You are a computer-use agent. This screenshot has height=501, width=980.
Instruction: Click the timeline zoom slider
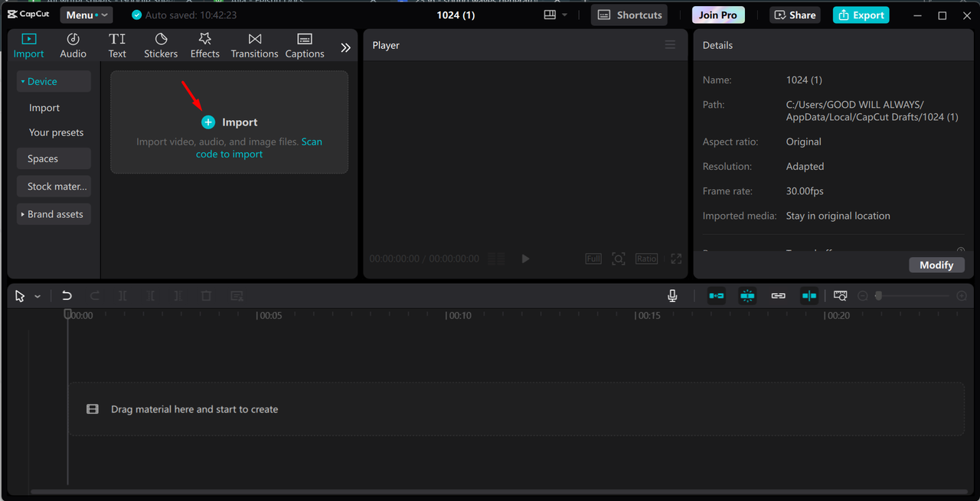[x=913, y=296]
